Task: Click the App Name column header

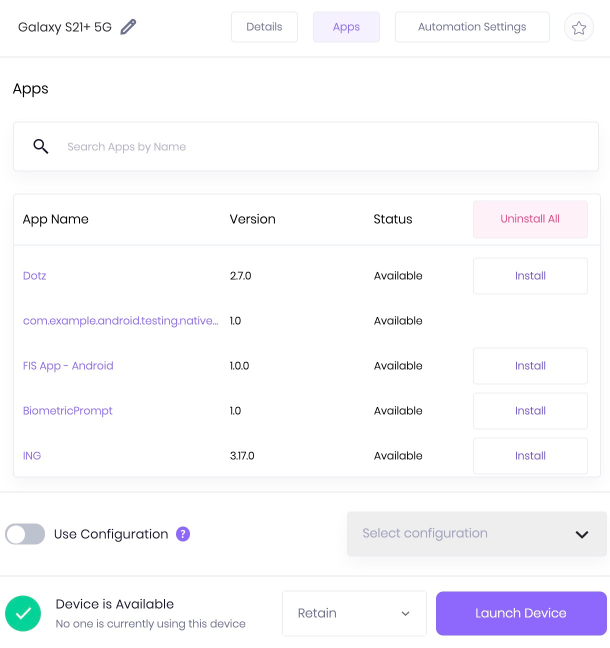Action: (55, 219)
